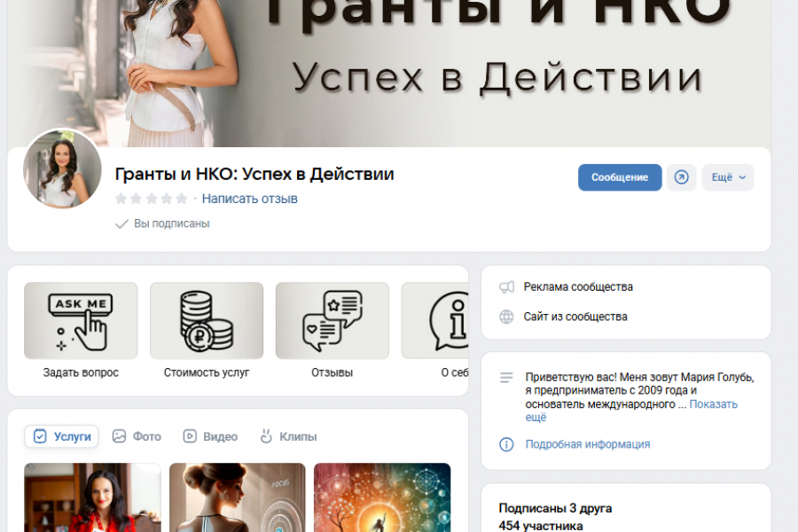798x532 pixels.
Task: Select the Услуги tab
Action: 61,436
